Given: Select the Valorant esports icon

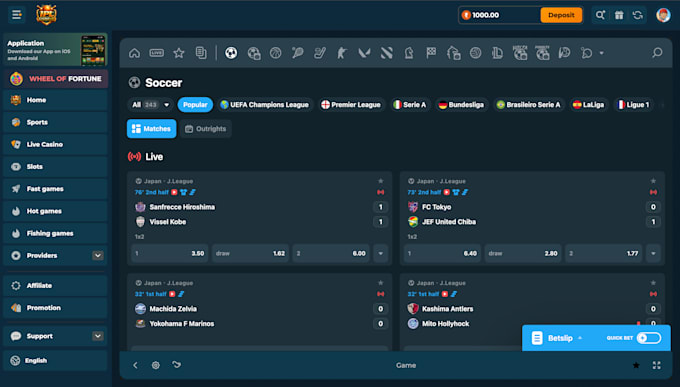Looking at the screenshot, I should click(364, 53).
